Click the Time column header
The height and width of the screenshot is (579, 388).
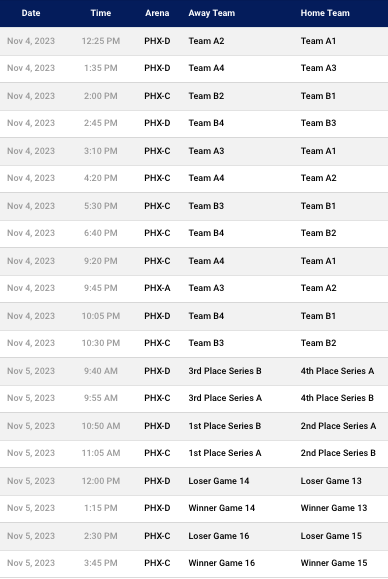101,13
